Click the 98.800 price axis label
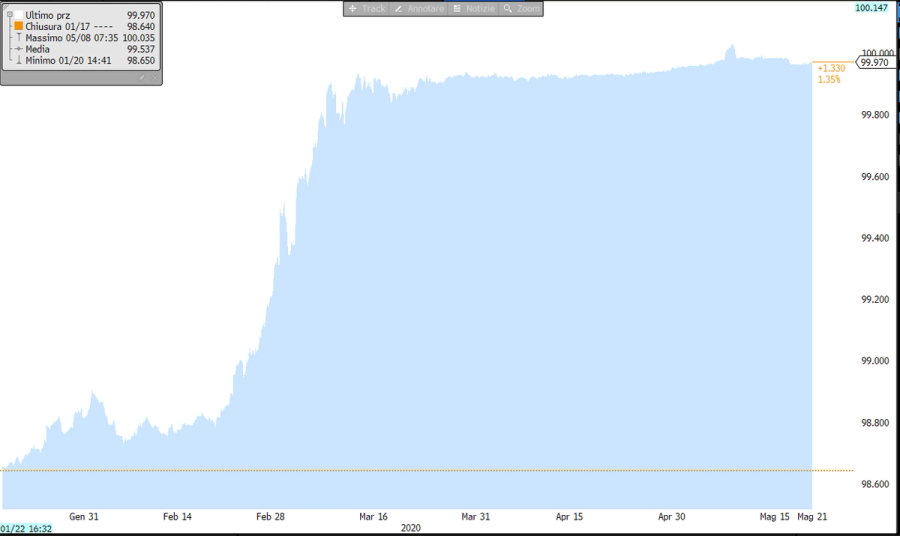 pyautogui.click(x=875, y=423)
